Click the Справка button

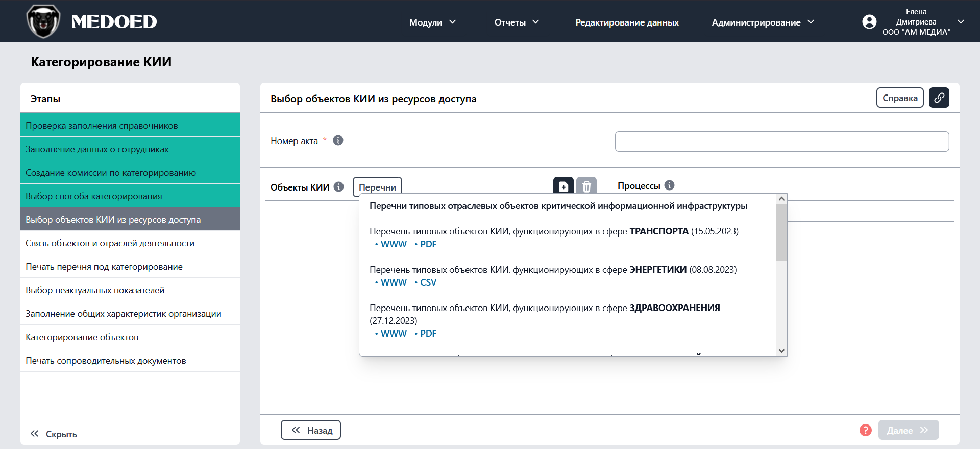point(900,98)
